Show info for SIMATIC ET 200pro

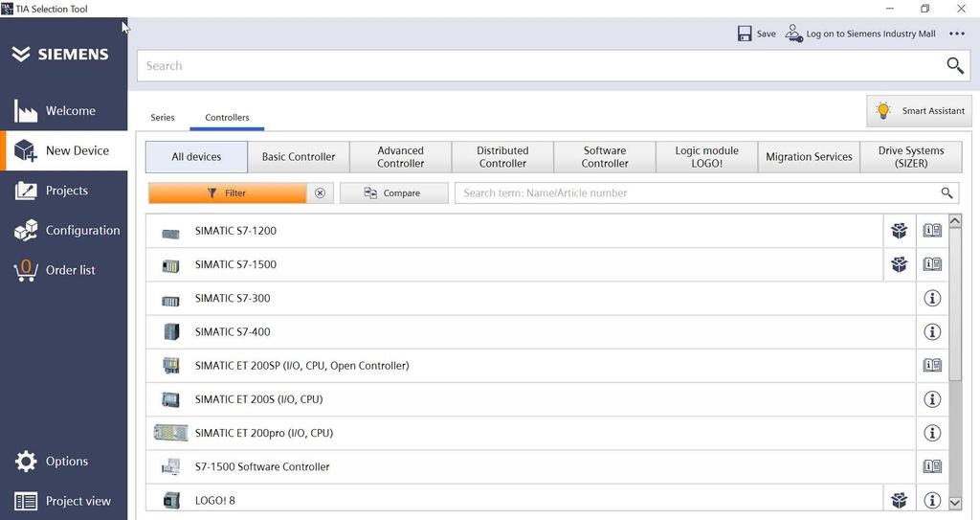coord(932,433)
